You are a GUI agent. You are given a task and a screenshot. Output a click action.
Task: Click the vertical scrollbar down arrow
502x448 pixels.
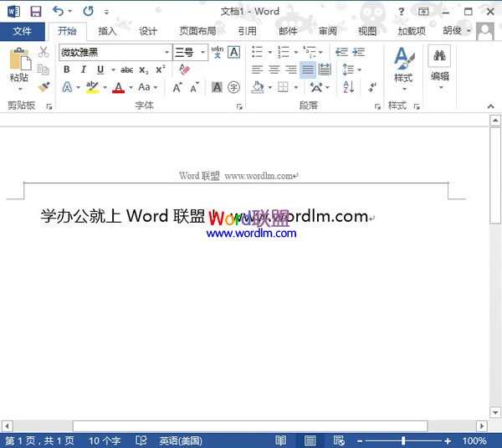tap(495, 413)
